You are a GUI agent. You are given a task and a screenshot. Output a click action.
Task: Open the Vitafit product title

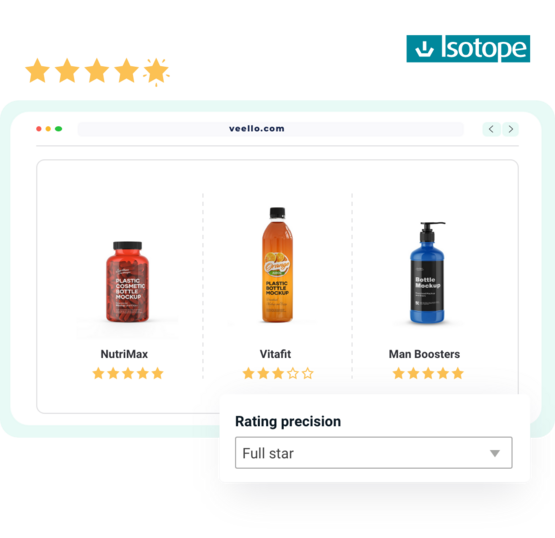[x=275, y=354]
